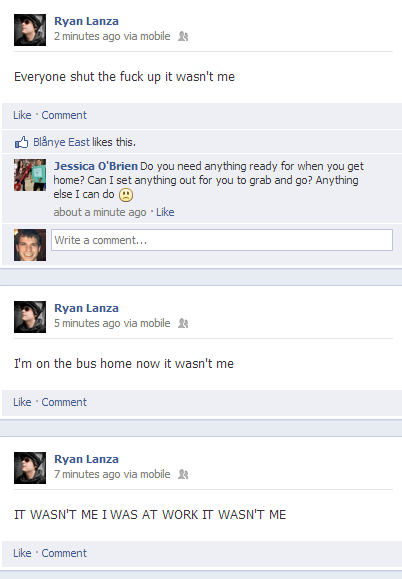Viewport: 402px width, 579px height.
Task: Open the Jessica O'Brien name link
Action: (x=96, y=166)
